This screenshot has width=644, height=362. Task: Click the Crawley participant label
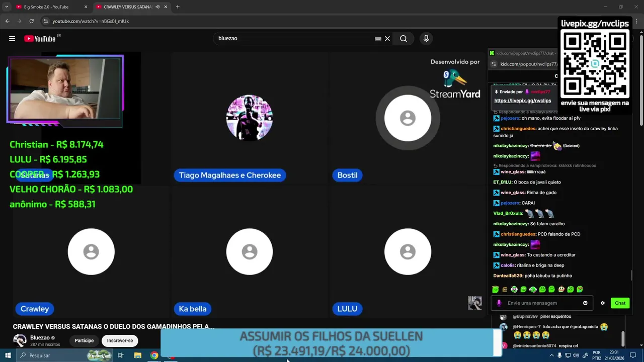(35, 309)
